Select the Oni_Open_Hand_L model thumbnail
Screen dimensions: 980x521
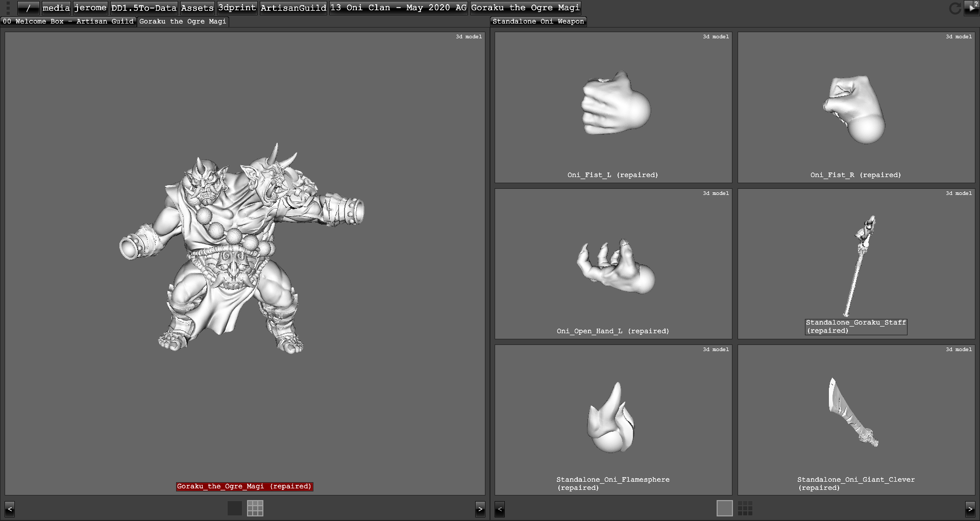click(x=613, y=264)
